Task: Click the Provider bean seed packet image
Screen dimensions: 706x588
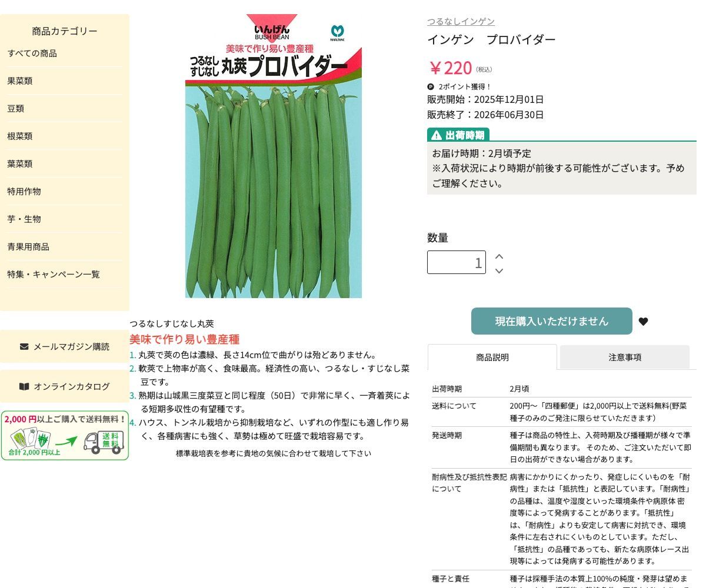Action: (274, 156)
